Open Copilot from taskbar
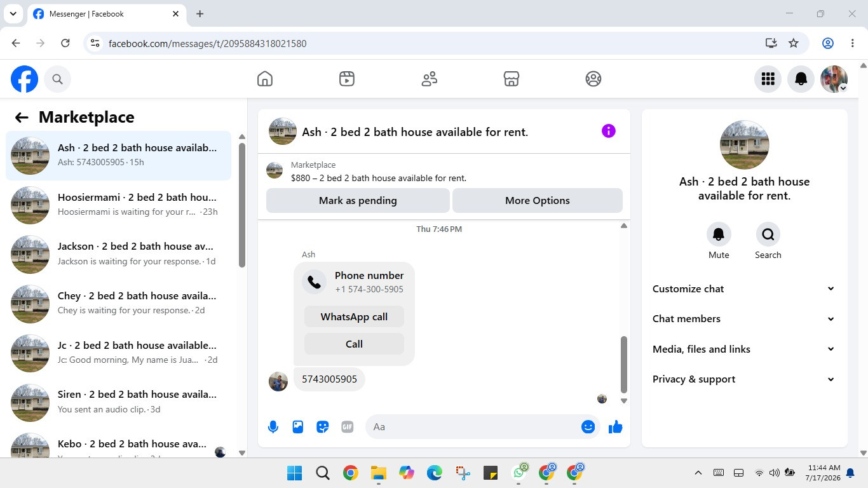This screenshot has height=488, width=868. [x=407, y=473]
